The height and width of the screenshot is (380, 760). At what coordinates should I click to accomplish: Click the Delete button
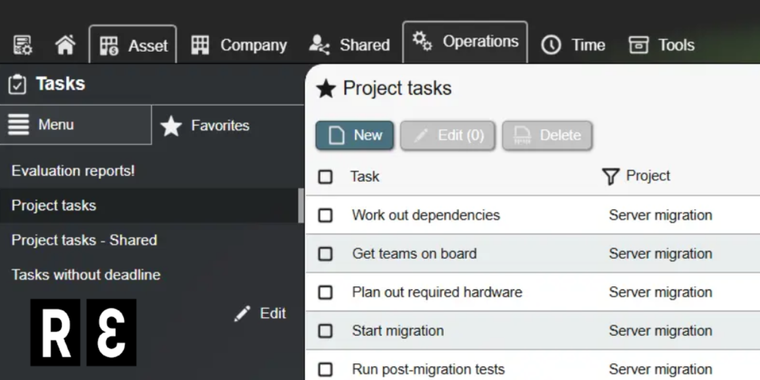tap(547, 135)
